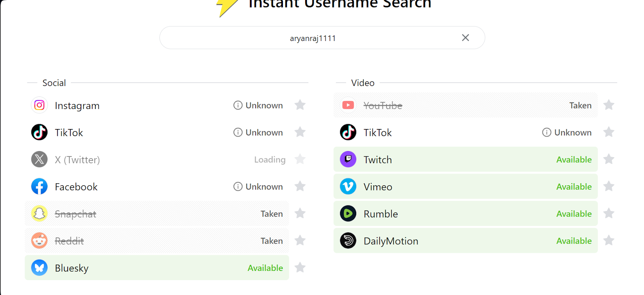Image resolution: width=644 pixels, height=295 pixels.
Task: Click the struck-through Reddit name
Action: (x=69, y=241)
